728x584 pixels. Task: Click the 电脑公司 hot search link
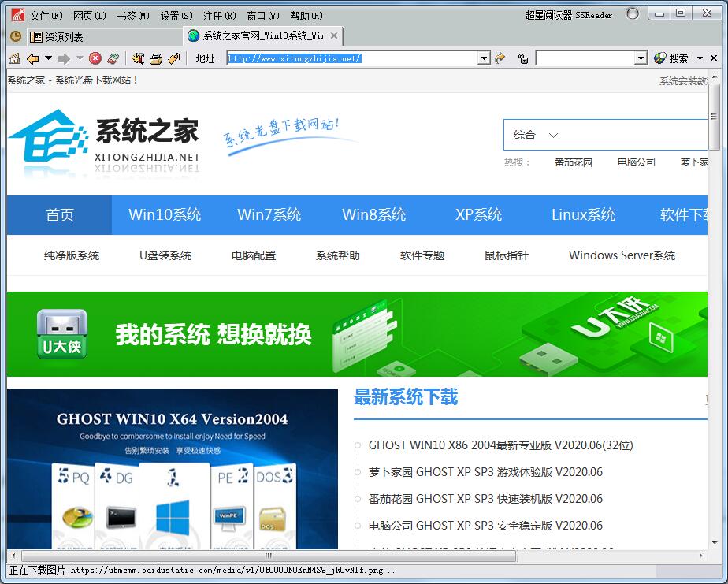637,162
